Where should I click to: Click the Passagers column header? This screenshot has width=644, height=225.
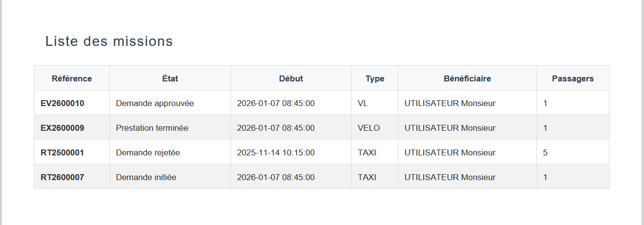pyautogui.click(x=573, y=78)
